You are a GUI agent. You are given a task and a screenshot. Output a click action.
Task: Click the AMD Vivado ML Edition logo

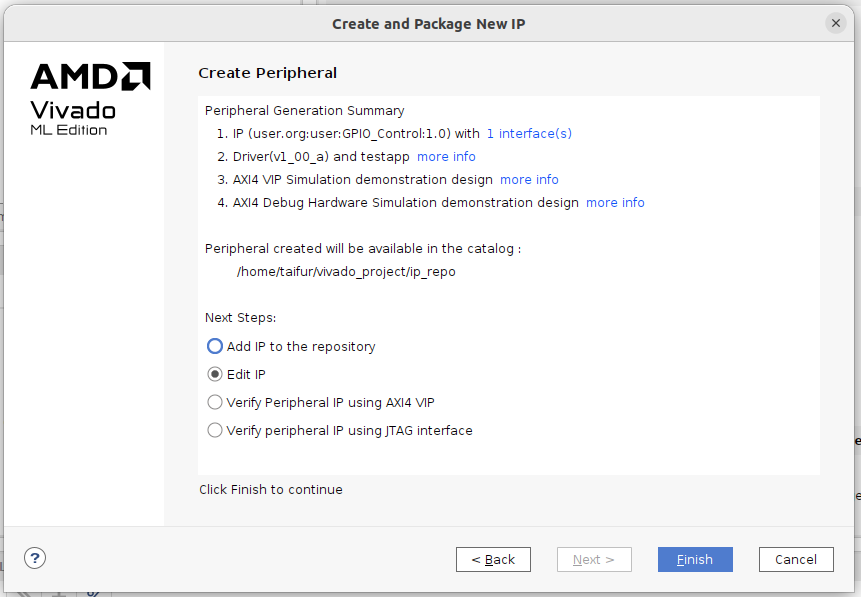(x=89, y=99)
